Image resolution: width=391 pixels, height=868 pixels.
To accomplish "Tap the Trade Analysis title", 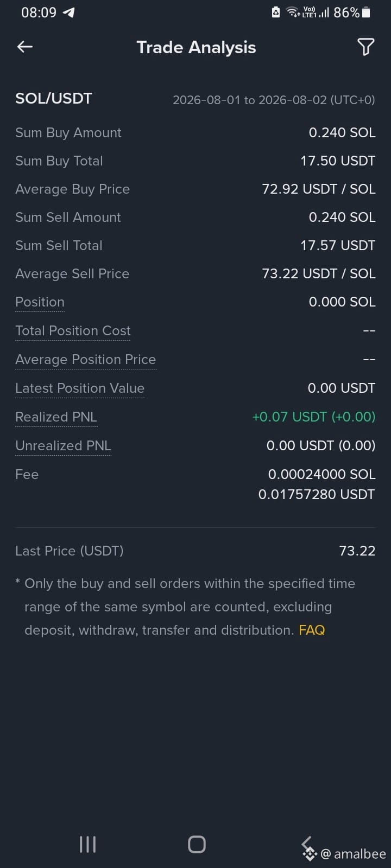I will (x=196, y=47).
